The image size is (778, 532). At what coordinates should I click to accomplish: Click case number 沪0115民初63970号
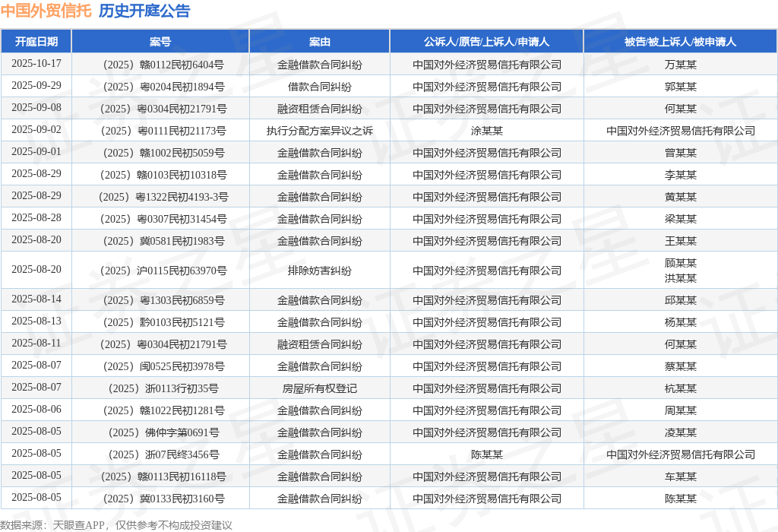point(163,271)
